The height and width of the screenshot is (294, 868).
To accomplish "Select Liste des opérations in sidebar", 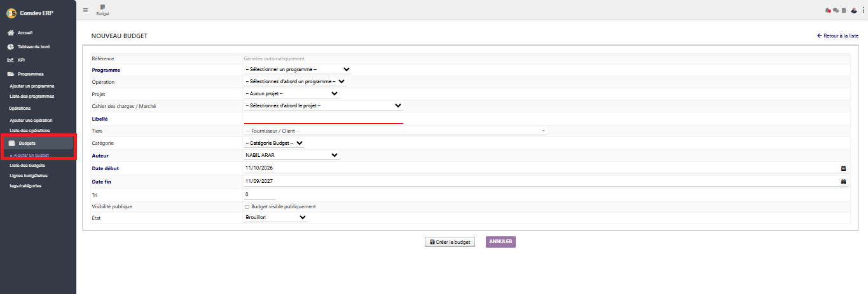I will [30, 130].
